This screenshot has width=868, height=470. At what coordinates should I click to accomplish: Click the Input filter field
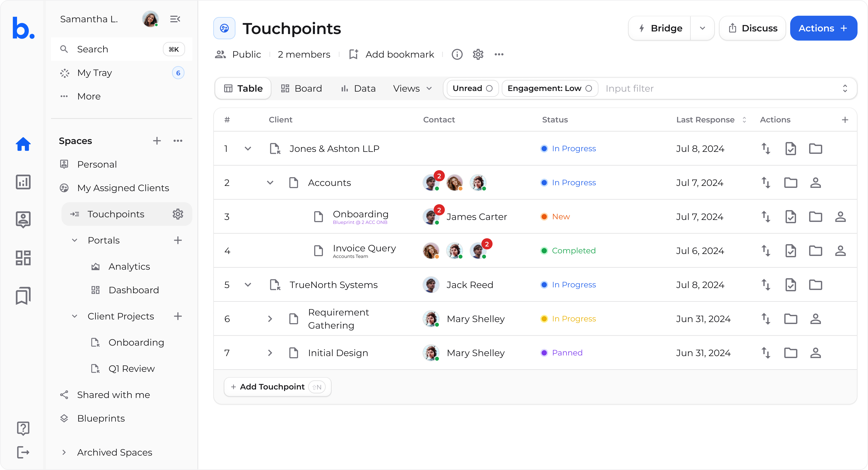tap(718, 88)
